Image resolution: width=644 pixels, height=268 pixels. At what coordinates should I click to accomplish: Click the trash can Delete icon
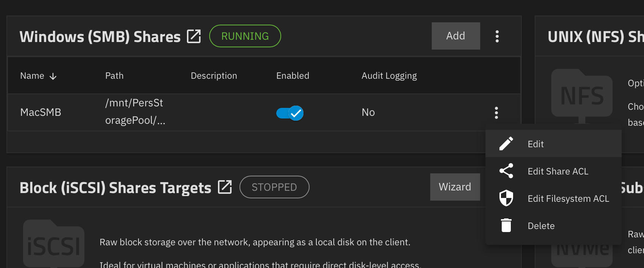[x=506, y=226]
